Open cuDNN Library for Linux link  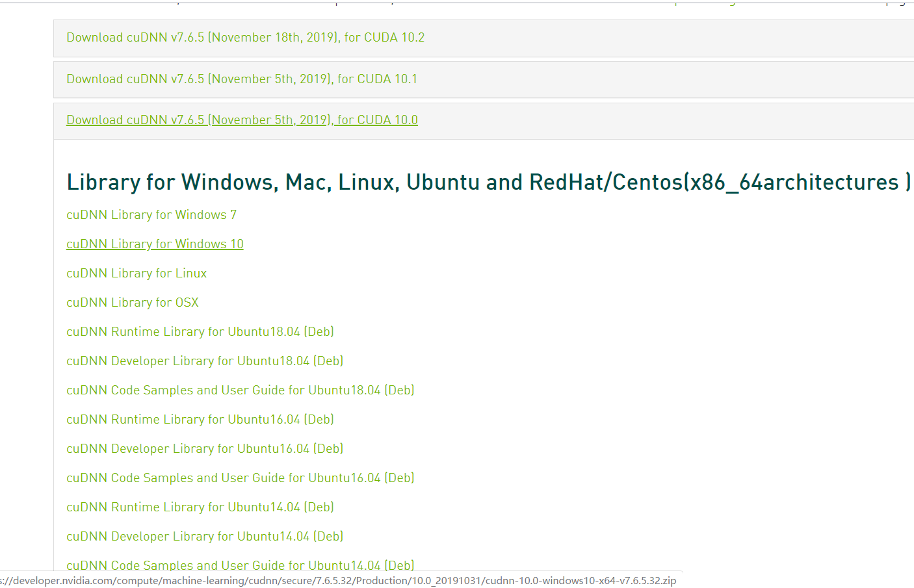137,274
